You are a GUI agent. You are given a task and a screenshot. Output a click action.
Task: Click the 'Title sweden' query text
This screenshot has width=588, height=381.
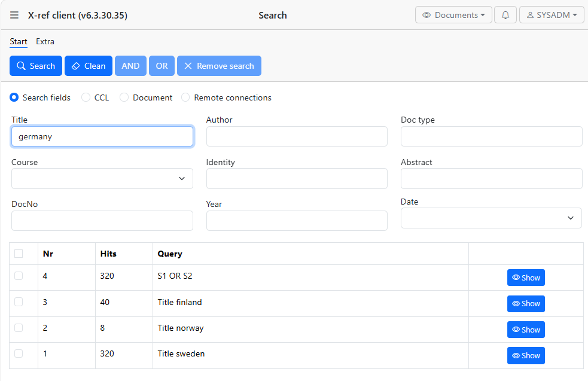click(181, 353)
